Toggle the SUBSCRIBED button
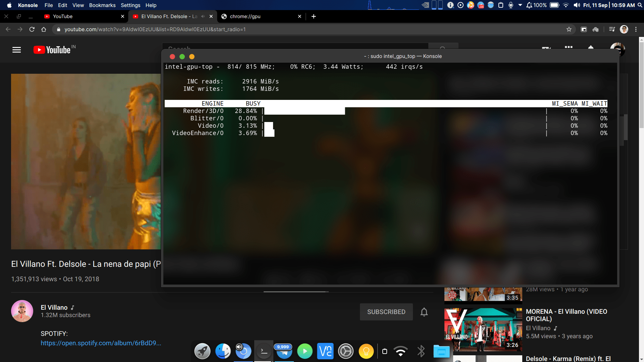 (386, 312)
